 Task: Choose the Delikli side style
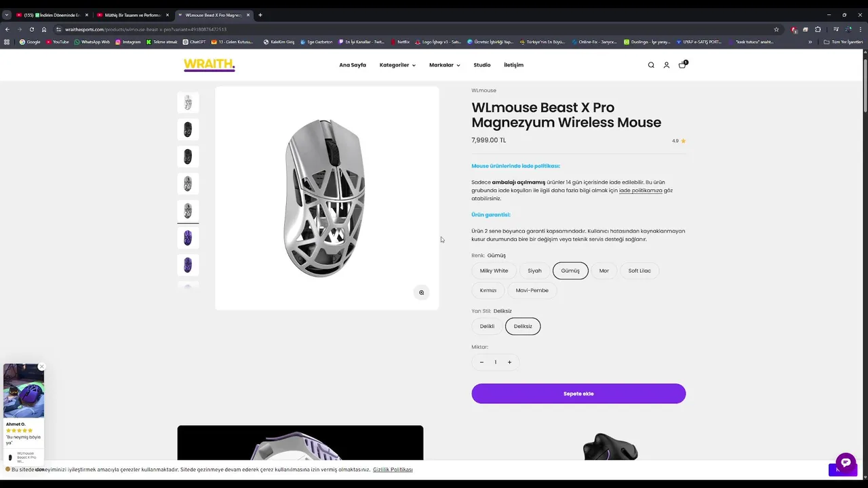487,327
